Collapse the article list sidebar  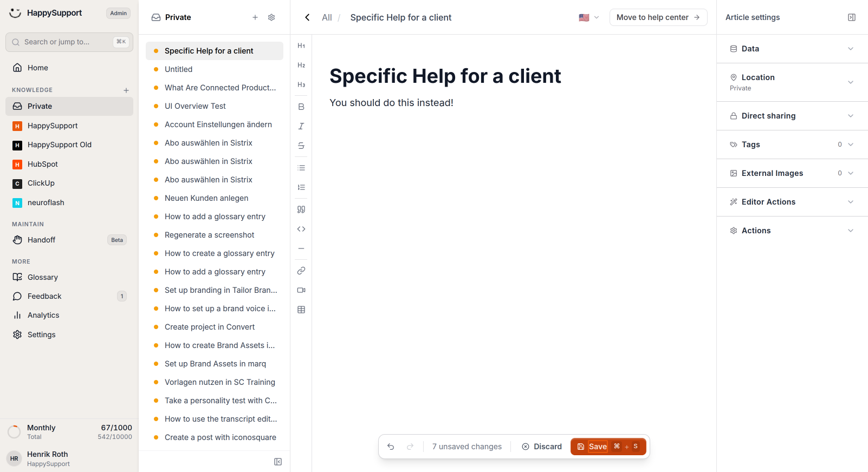[278, 462]
